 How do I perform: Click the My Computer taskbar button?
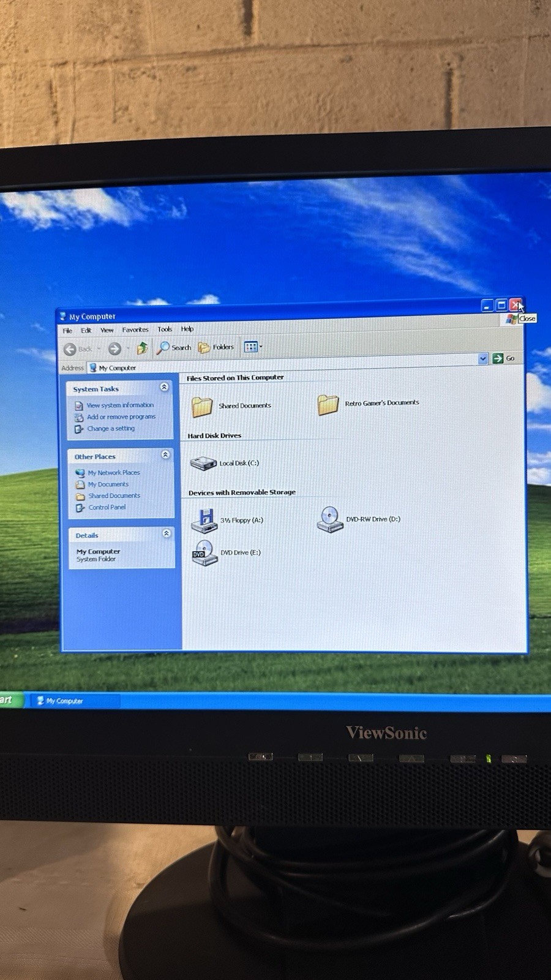[75, 700]
